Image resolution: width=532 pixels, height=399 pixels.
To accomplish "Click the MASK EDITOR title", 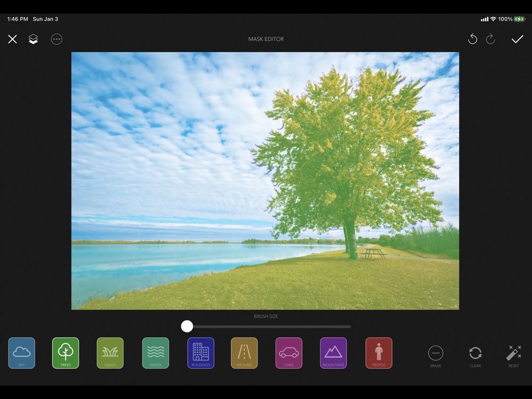I will click(266, 39).
